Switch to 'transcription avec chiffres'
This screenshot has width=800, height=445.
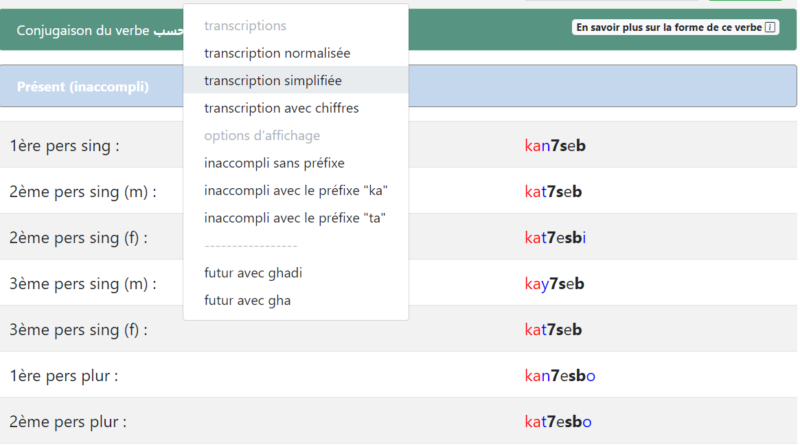281,108
